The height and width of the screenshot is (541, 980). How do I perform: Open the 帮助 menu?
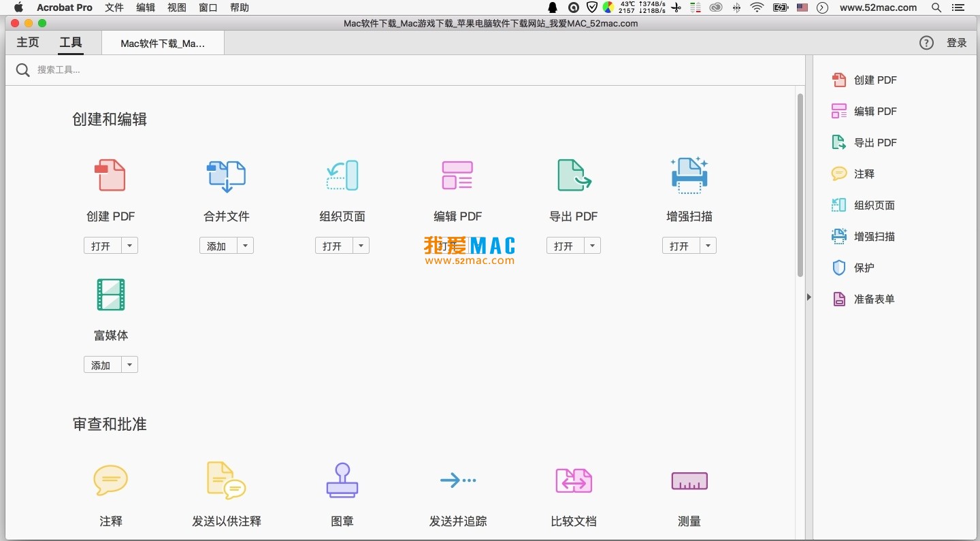(x=240, y=7)
